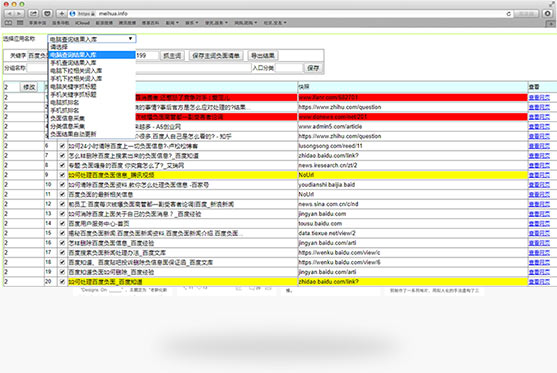Click the meihua.info address bar
557x373 pixels.
[x=284, y=13]
